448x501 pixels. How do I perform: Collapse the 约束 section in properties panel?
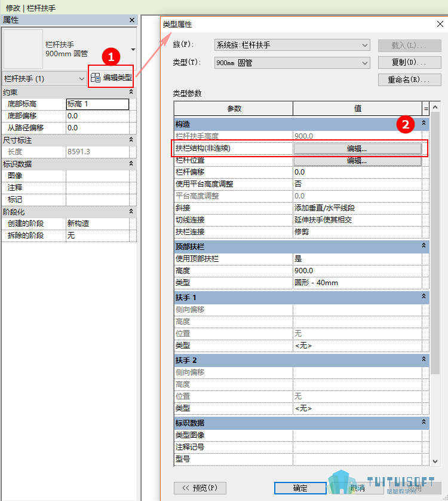(131, 92)
